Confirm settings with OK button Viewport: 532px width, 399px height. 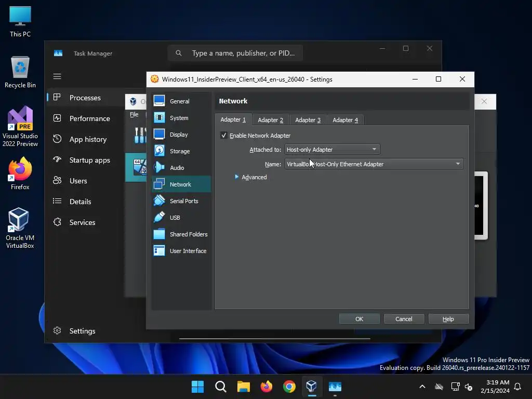360,319
